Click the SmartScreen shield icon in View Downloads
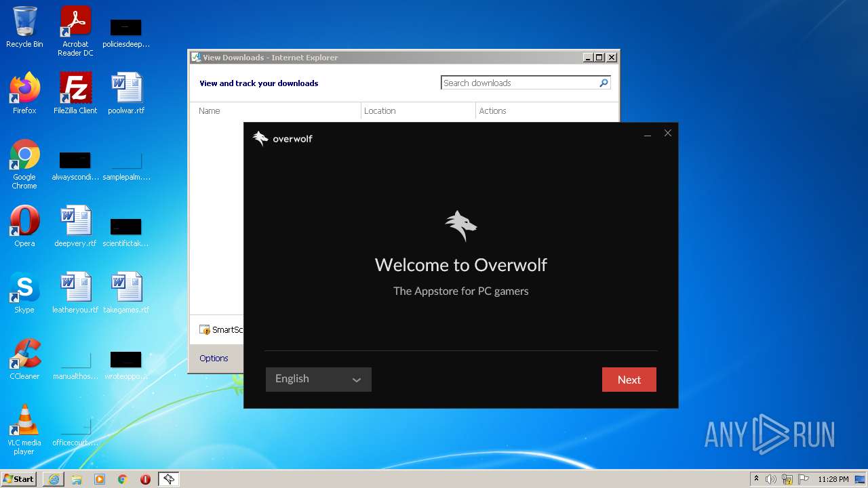868x488 pixels. click(205, 329)
